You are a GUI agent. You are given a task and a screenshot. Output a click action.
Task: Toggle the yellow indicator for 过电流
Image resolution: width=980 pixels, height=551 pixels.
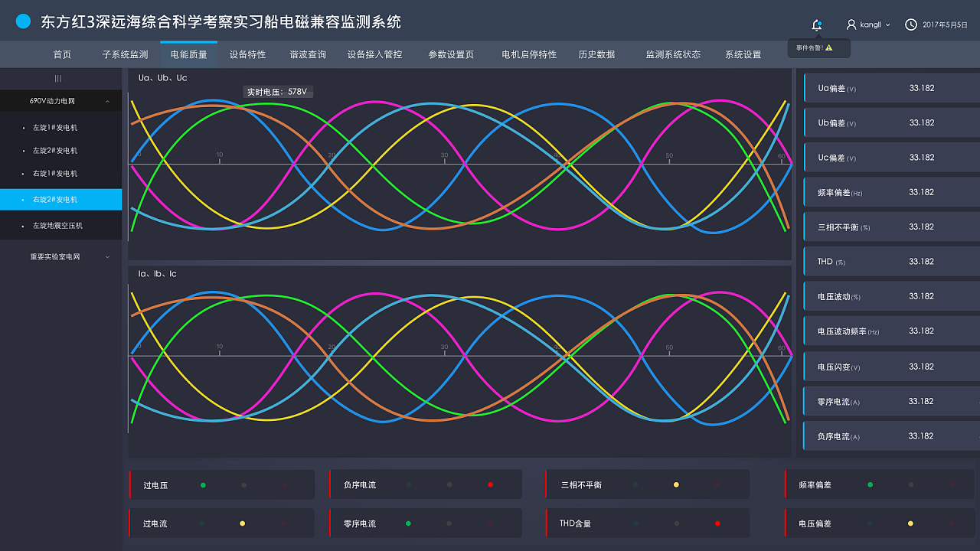[242, 523]
